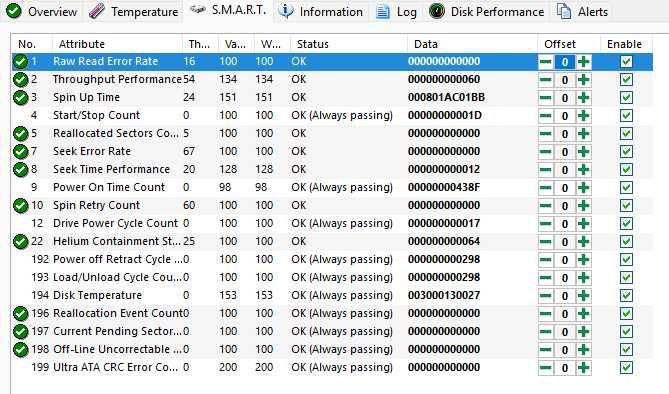Increase offset for Helium Containment Status
669x394 pixels.
click(583, 242)
